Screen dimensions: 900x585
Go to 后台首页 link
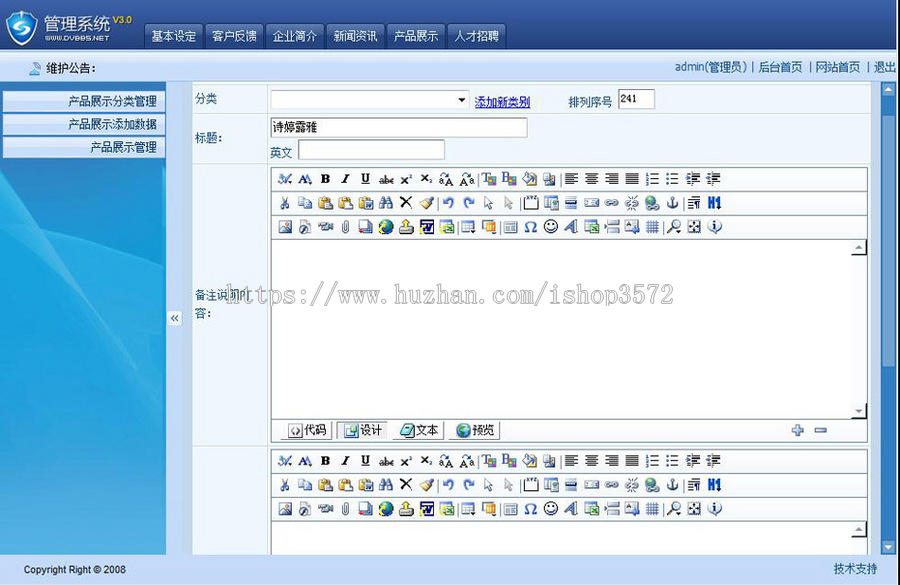(x=780, y=67)
